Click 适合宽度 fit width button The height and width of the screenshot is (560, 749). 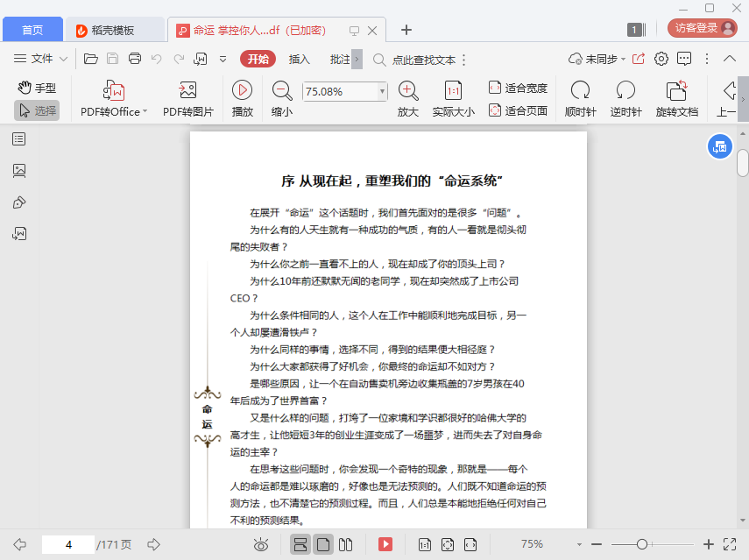[518, 88]
